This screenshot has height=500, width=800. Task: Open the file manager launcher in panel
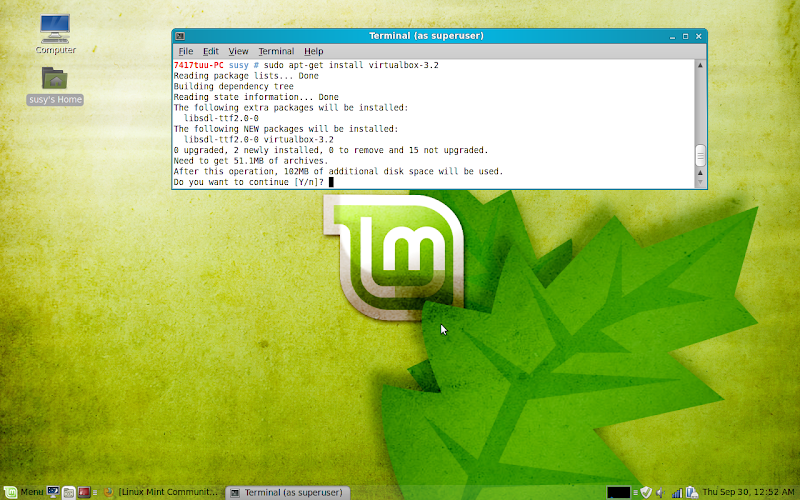pos(68,492)
